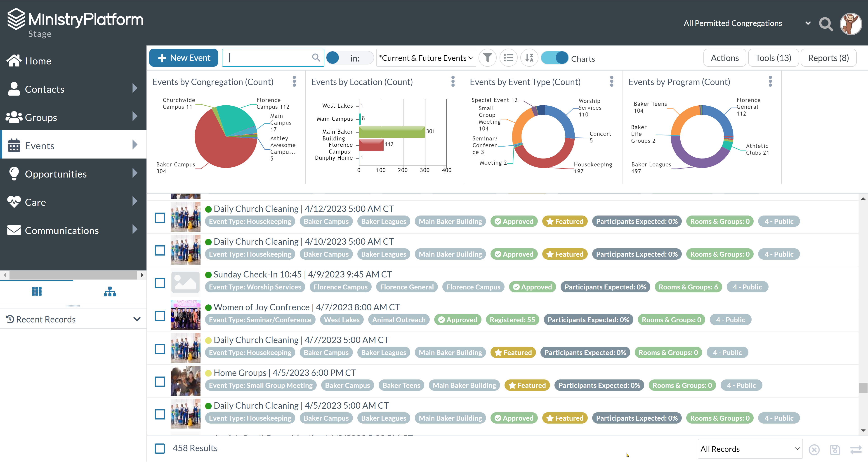
Task: Click the list view icon
Action: click(x=507, y=57)
